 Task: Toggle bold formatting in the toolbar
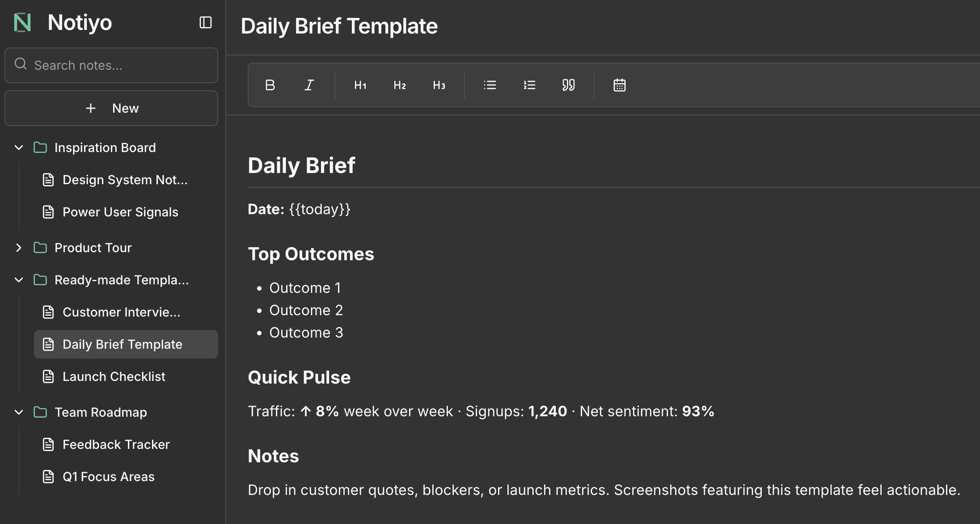coord(270,85)
